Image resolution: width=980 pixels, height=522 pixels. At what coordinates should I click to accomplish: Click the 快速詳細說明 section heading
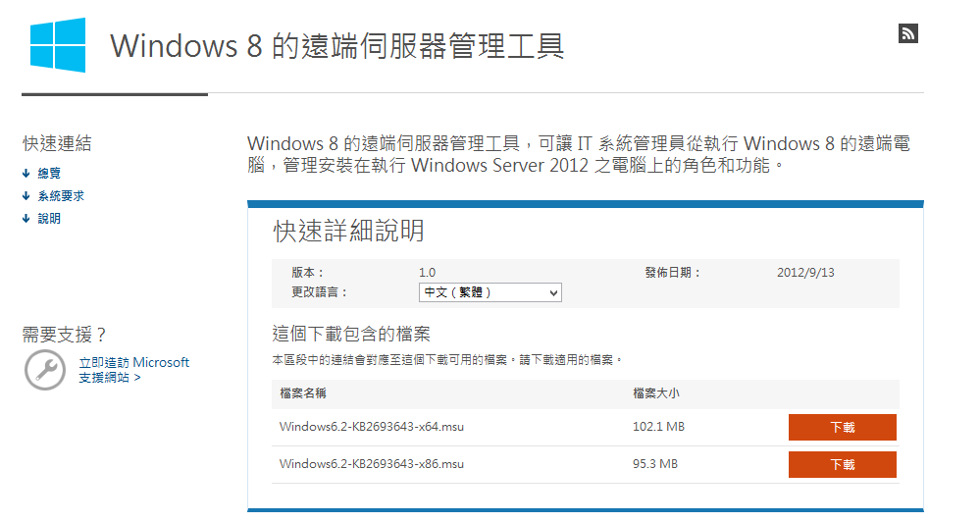tap(349, 231)
